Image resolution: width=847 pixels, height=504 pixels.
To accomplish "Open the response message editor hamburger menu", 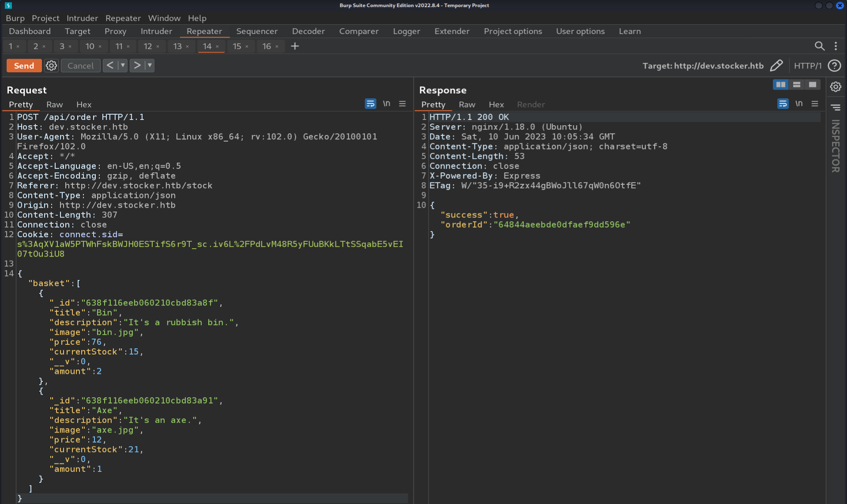I will click(815, 104).
